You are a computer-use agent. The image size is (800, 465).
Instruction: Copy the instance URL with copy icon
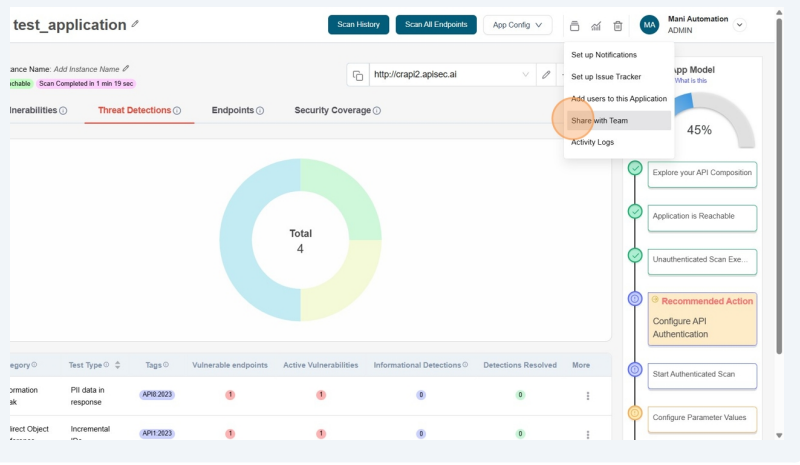click(357, 75)
